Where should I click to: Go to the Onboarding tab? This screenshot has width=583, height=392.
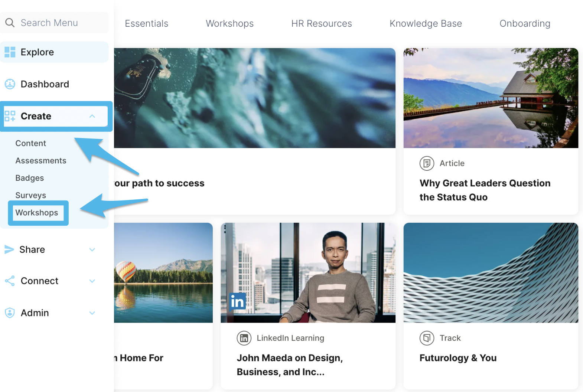pyautogui.click(x=525, y=23)
